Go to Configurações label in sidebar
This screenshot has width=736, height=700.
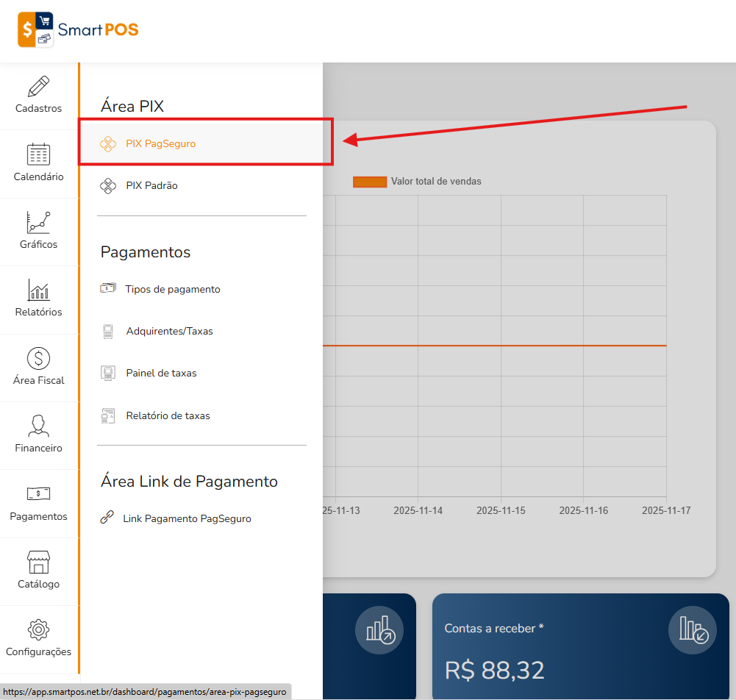[x=38, y=651]
